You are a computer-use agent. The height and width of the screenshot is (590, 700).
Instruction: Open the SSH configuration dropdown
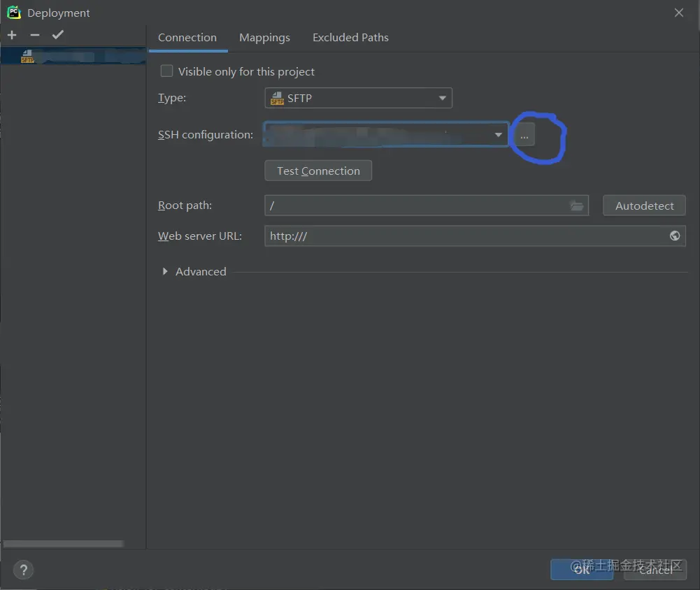pyautogui.click(x=386, y=134)
